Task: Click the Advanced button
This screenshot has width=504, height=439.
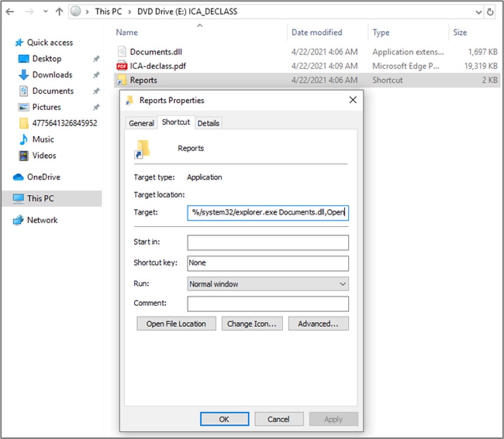Action: pyautogui.click(x=318, y=324)
